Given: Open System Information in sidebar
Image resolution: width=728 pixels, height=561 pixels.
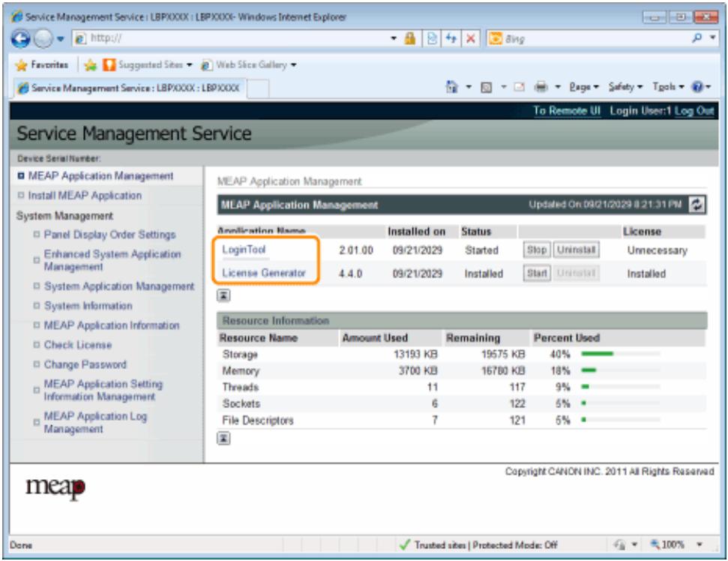Looking at the screenshot, I should coord(88,305).
